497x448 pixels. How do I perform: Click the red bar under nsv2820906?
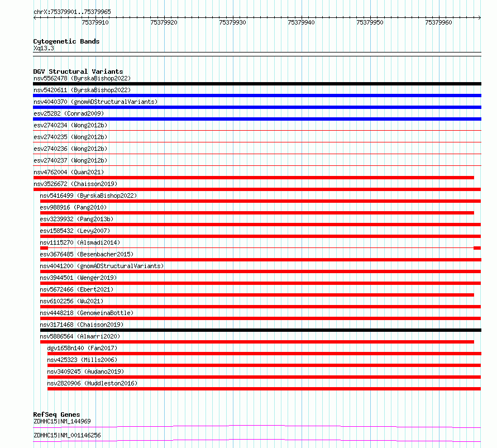[x=264, y=389]
